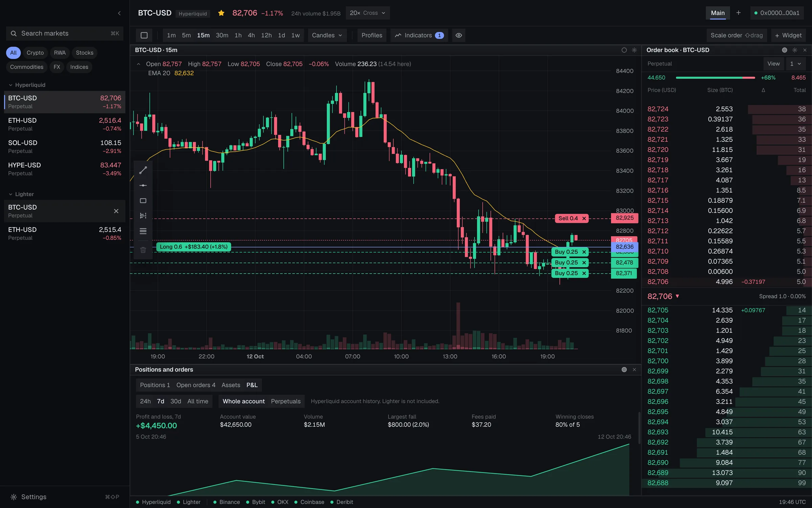Open the Candles chart type dropdown
This screenshot has height=508, width=812.
click(327, 35)
